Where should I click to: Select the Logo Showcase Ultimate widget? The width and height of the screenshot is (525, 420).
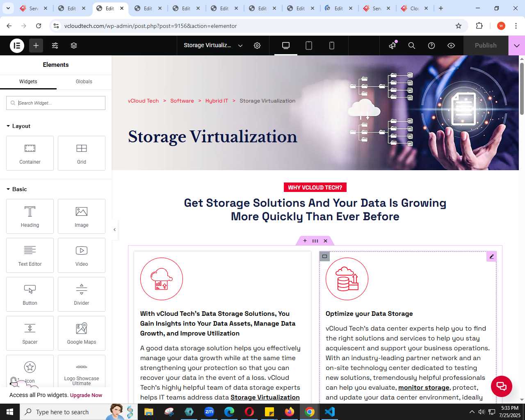(82, 371)
